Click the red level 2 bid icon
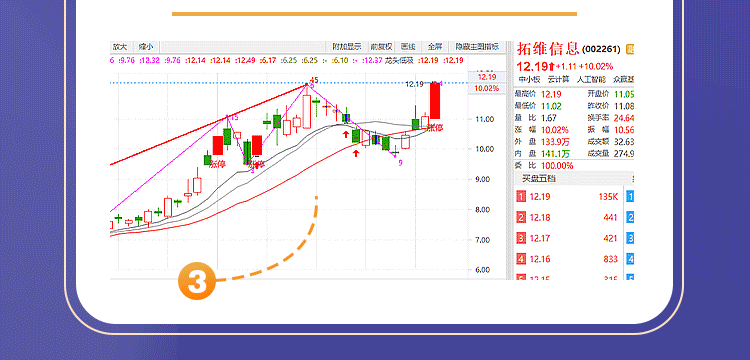Screen dimensions: 750x360 [521, 218]
